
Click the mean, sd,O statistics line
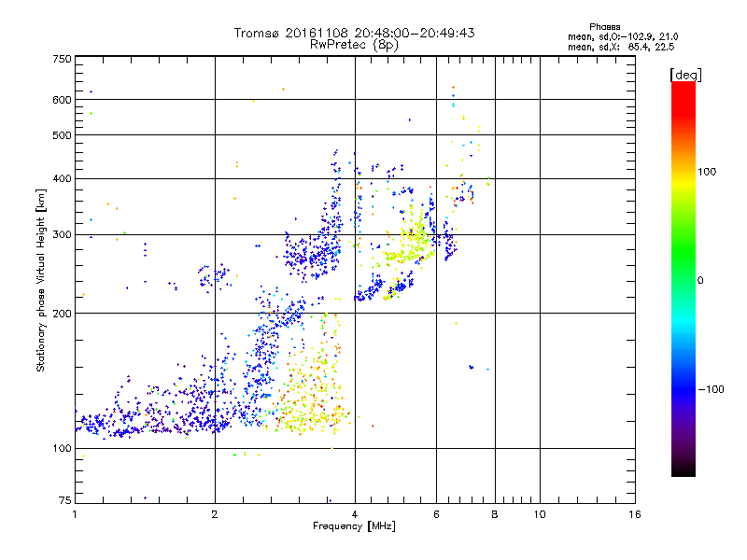[621, 36]
